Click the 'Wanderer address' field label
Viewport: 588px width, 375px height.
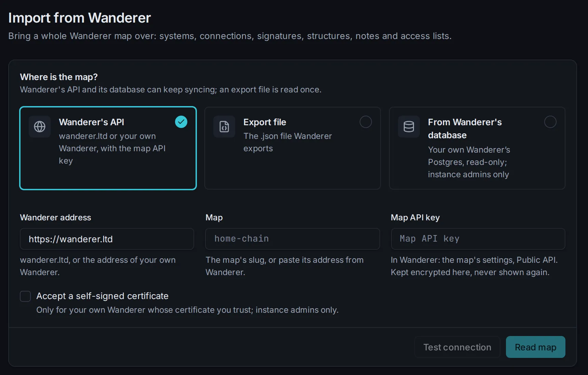(x=55, y=218)
